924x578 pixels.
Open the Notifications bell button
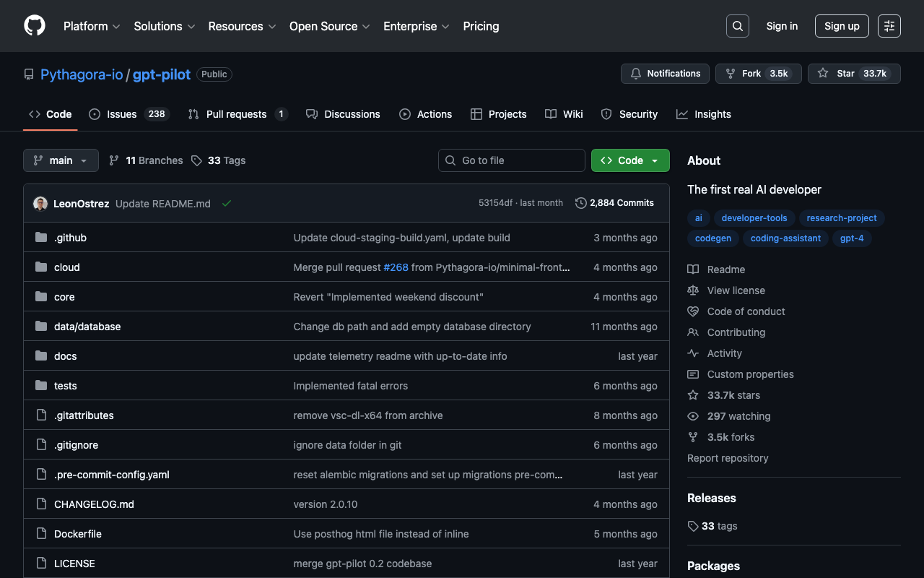pyautogui.click(x=665, y=74)
